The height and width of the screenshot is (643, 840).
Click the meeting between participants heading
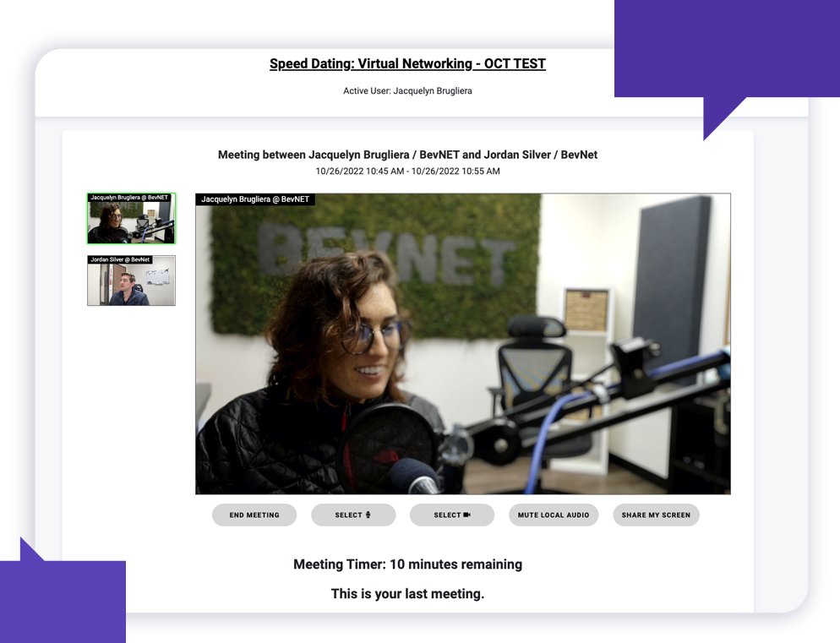(407, 155)
